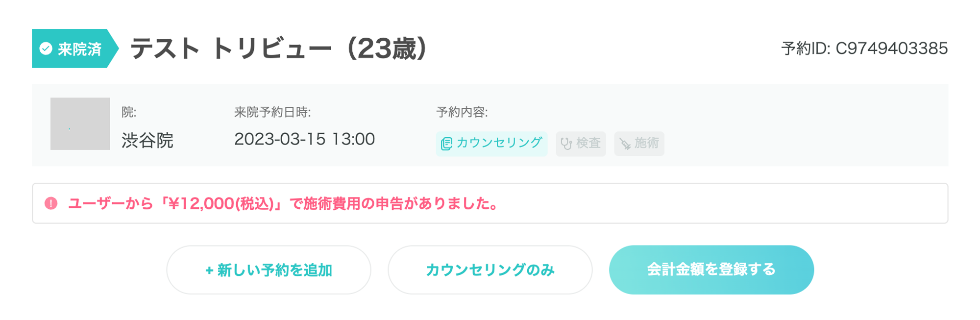Click the gray clinic thumbnail image
The width and height of the screenshot is (980, 320).
pyautogui.click(x=80, y=123)
